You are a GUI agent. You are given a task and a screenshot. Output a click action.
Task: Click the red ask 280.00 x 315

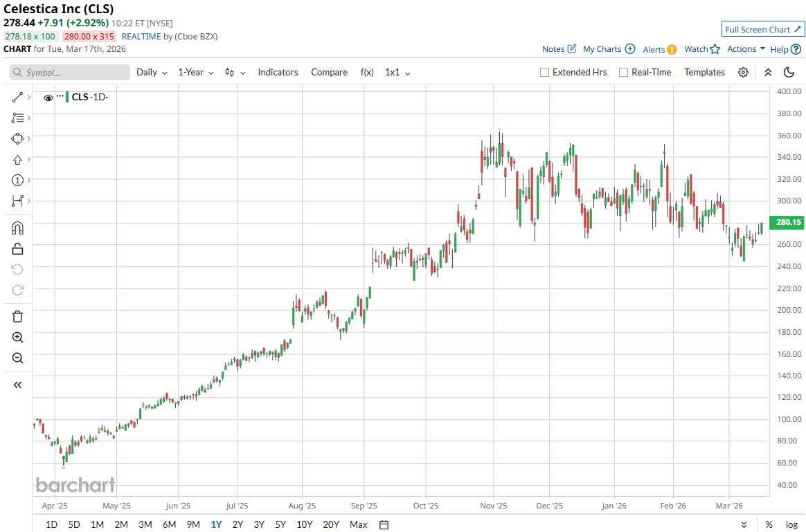tap(89, 37)
